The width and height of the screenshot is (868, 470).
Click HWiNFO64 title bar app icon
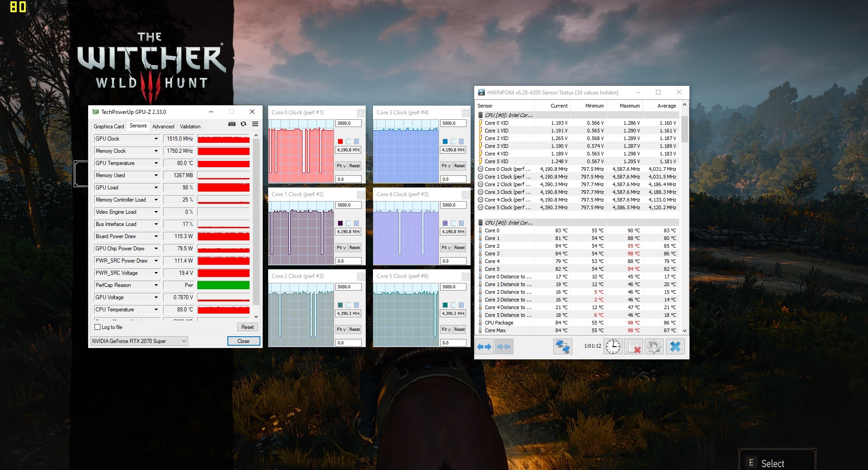[x=481, y=92]
